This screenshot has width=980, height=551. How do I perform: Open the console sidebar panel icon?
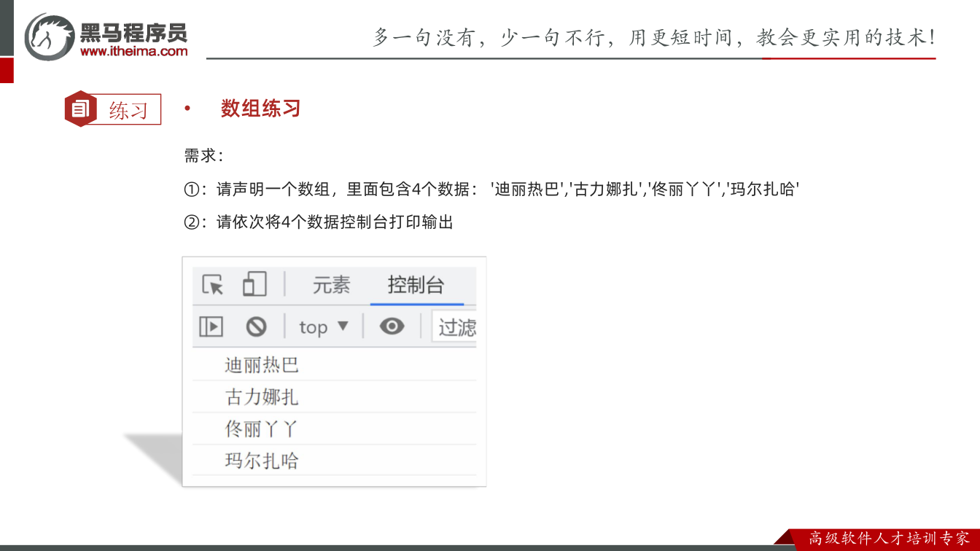pyautogui.click(x=211, y=327)
